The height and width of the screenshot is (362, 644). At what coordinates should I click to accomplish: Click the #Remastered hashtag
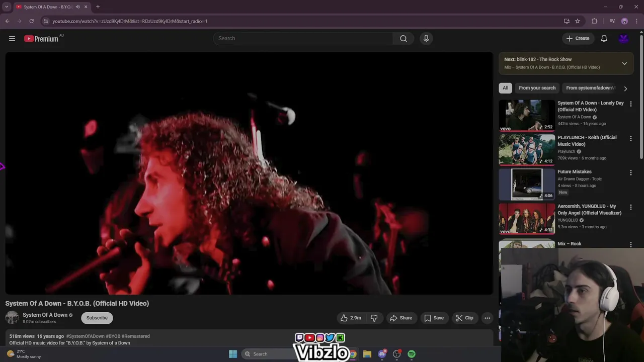[136, 336]
